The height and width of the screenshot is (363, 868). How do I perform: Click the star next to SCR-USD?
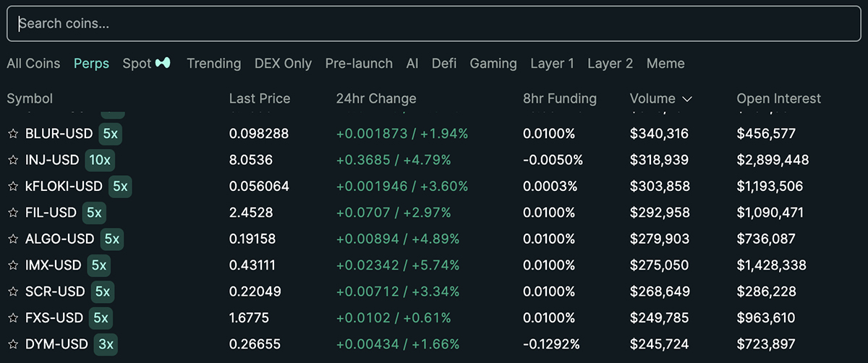12,291
